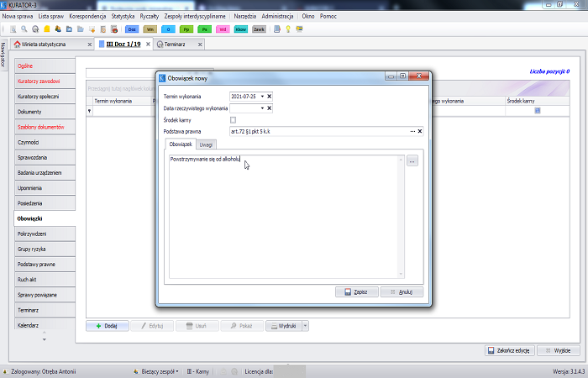This screenshot has height=378, width=588.
Task: Click the light bulb hints icon
Action: pyautogui.click(x=288, y=29)
